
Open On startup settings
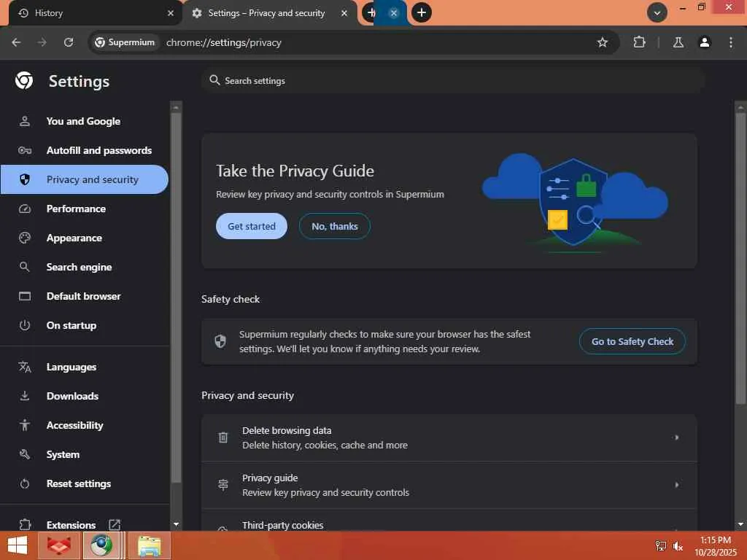83,325
